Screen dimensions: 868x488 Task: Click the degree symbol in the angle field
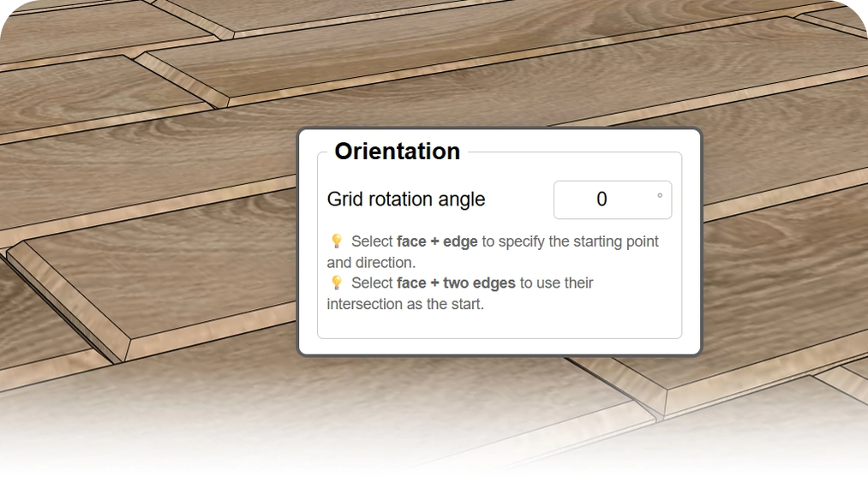tap(660, 196)
